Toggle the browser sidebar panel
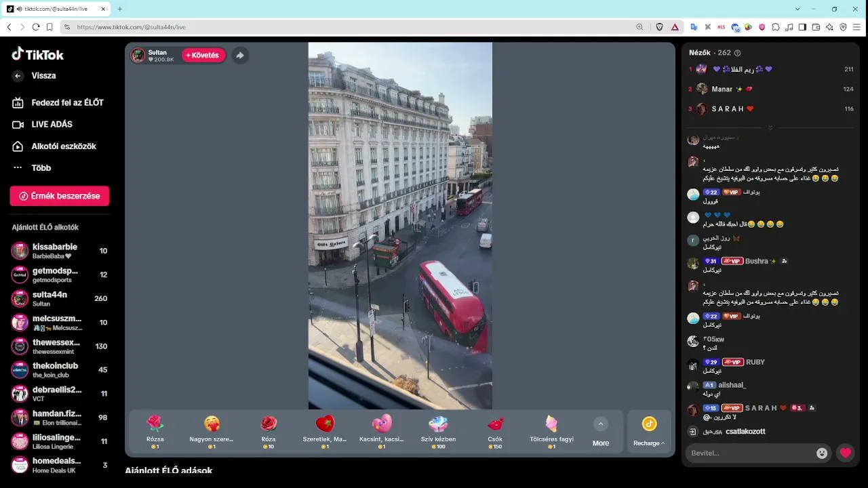The width and height of the screenshot is (868, 488). click(803, 27)
